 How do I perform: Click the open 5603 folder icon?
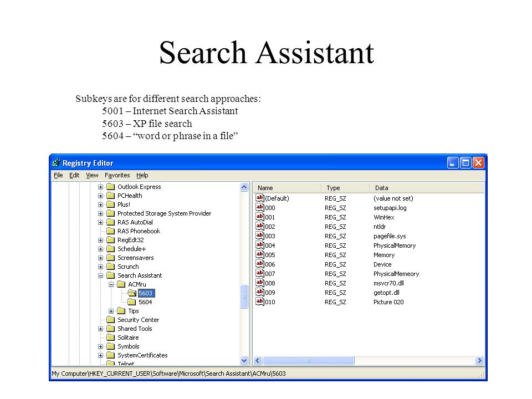tap(132, 293)
